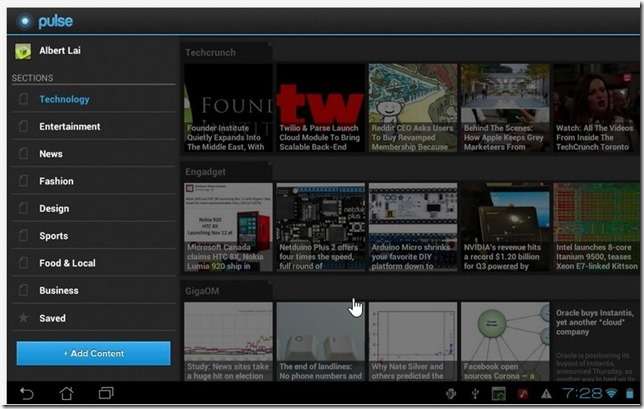Click the page icon beside Fashion
The image size is (644, 409).
pos(24,181)
